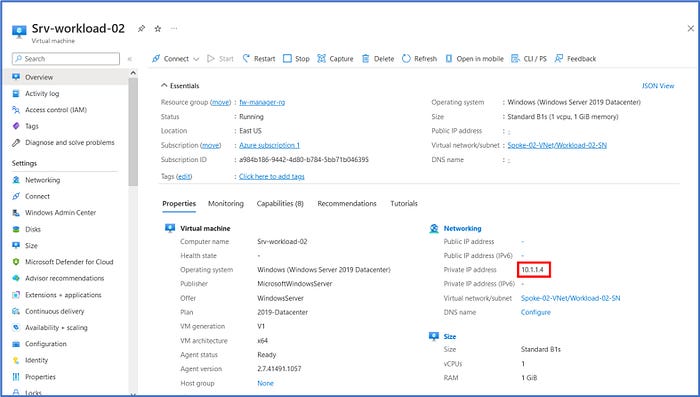Click the Connect icon in sidebar
Screen dimensions: 700x397
[16, 196]
